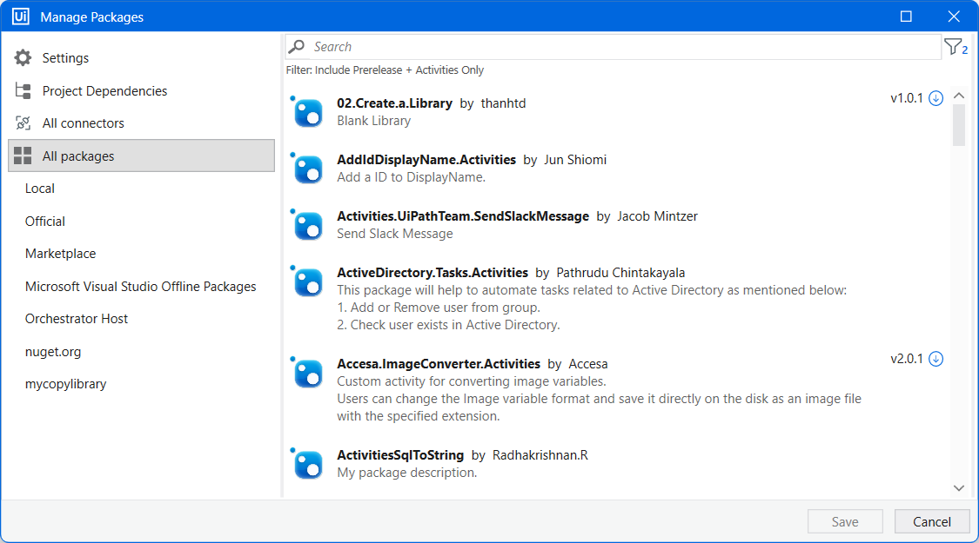Click the scroll down arrow of package list
The image size is (979, 543).
click(959, 488)
